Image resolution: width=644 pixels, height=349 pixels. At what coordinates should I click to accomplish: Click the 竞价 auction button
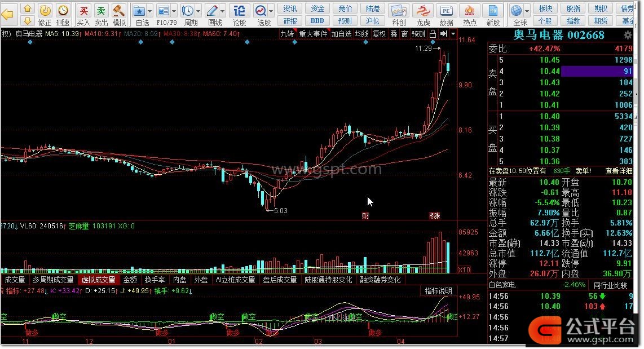click(345, 8)
